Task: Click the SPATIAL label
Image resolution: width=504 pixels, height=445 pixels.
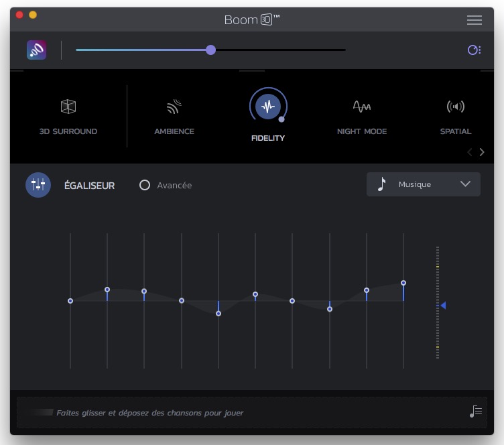Action: (x=456, y=131)
